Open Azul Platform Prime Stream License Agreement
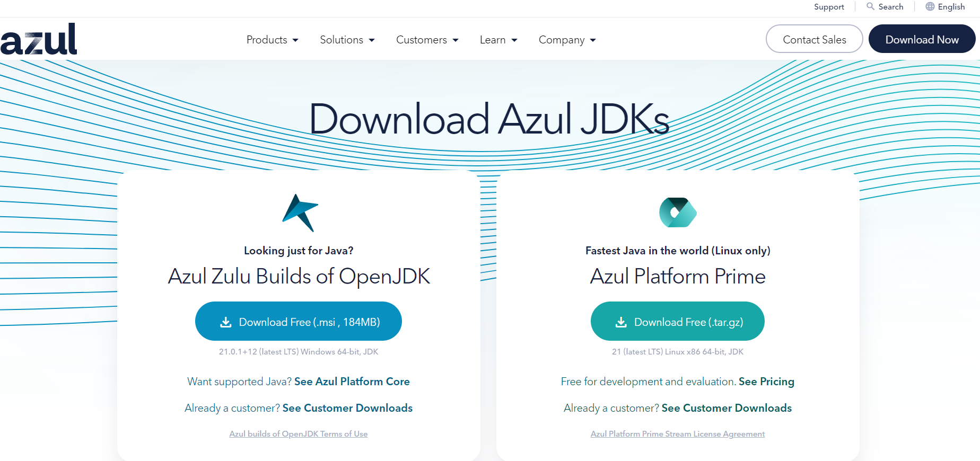980x461 pixels. pos(678,433)
